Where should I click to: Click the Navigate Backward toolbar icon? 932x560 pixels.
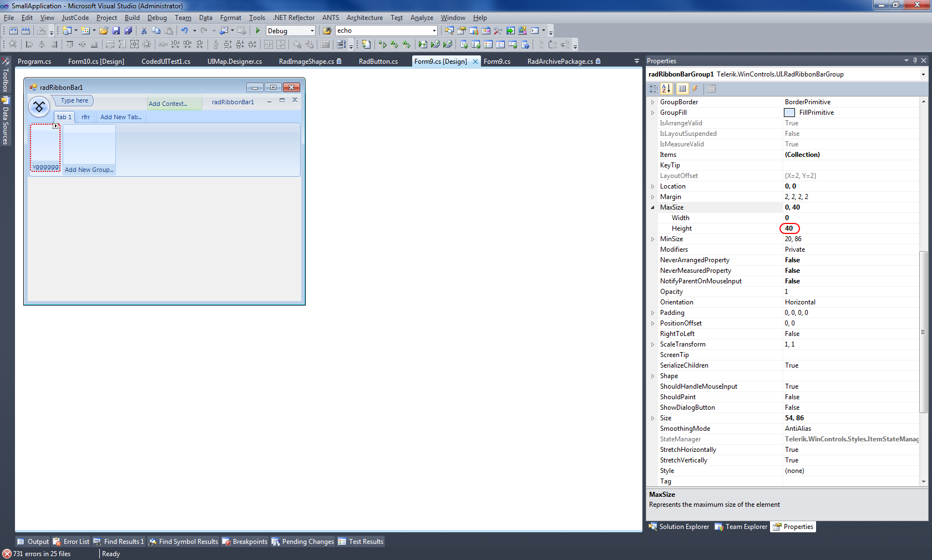coord(224,31)
